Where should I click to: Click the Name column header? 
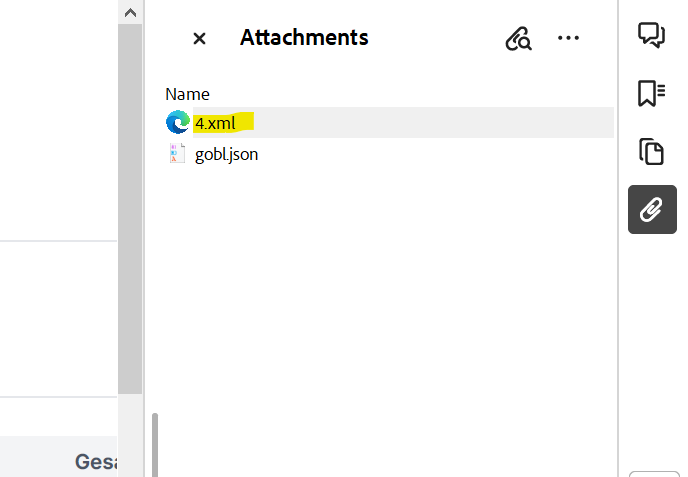[x=187, y=94]
